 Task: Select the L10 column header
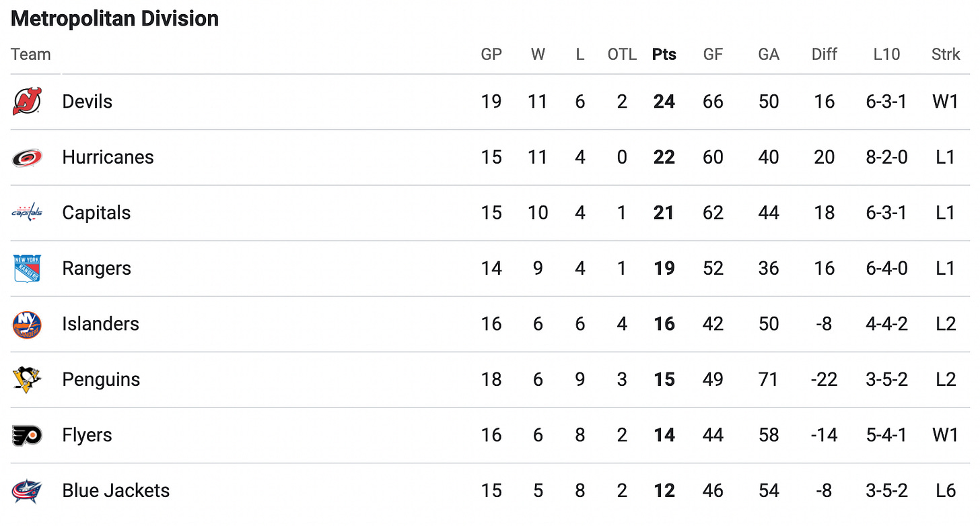click(886, 55)
